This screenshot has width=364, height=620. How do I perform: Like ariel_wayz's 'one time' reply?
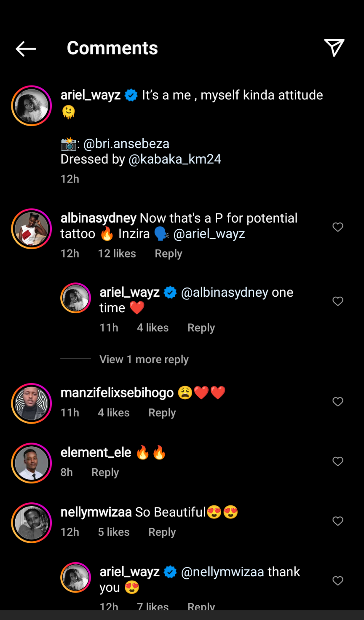pyautogui.click(x=338, y=301)
